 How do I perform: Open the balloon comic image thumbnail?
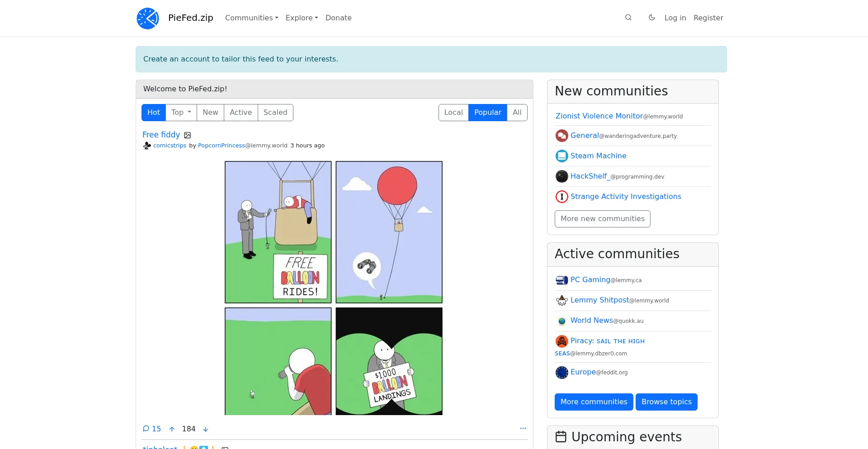[x=334, y=288]
